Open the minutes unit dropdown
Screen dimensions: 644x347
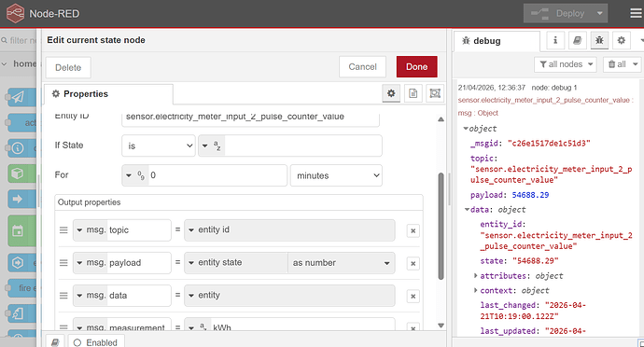coord(336,175)
